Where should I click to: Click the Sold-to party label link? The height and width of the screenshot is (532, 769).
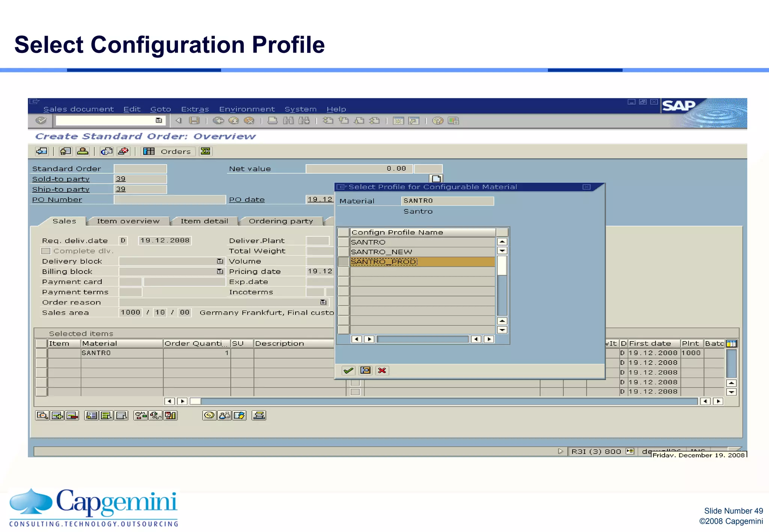click(61, 179)
